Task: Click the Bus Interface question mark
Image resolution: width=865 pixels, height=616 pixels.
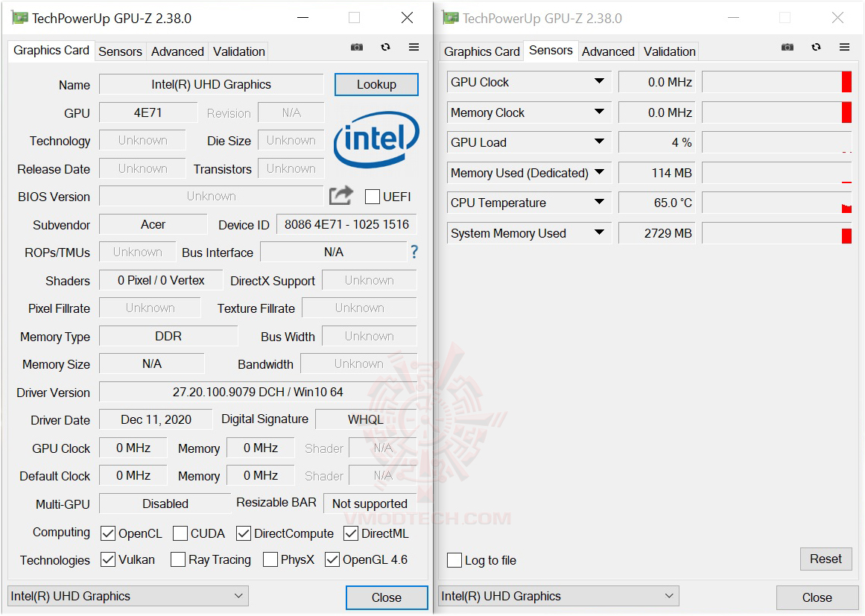Action: pyautogui.click(x=414, y=252)
